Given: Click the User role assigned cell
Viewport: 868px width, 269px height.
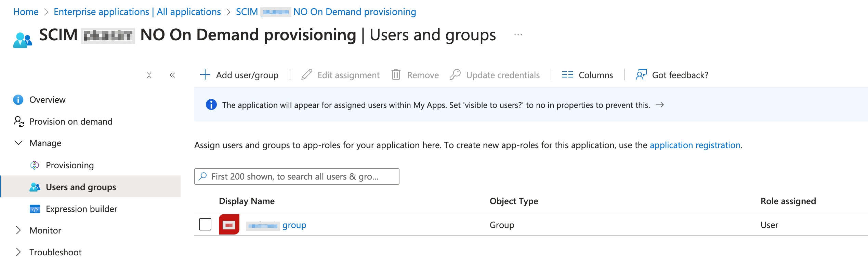Looking at the screenshot, I should tap(769, 225).
